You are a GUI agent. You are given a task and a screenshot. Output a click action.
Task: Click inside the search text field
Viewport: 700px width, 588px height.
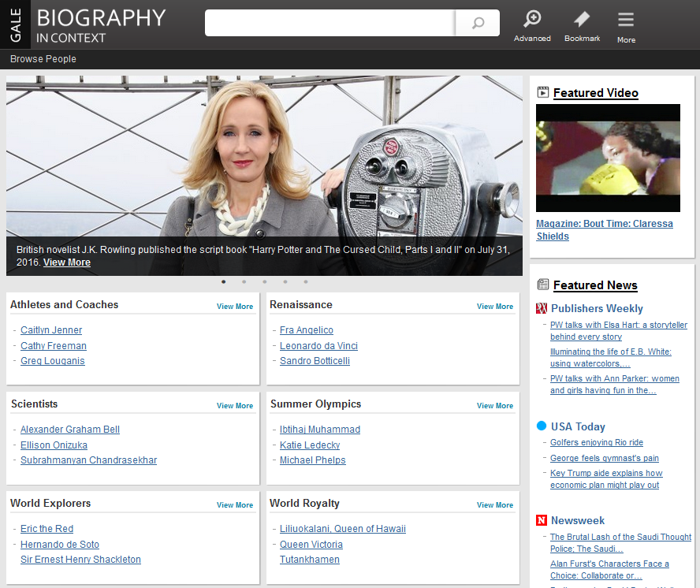(330, 23)
